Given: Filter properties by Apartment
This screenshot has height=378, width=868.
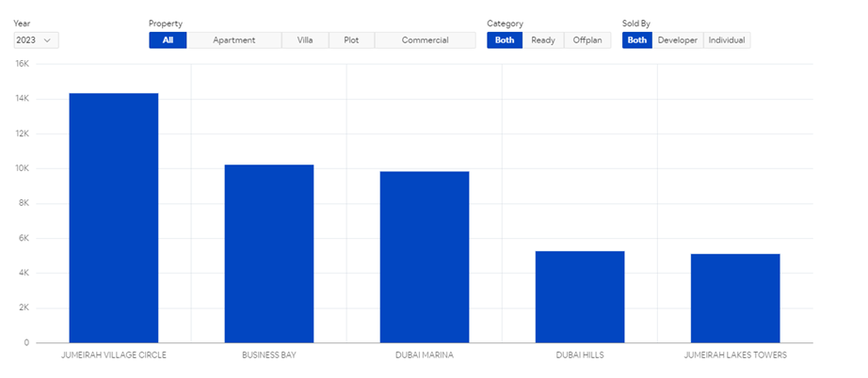Looking at the screenshot, I should [x=234, y=40].
